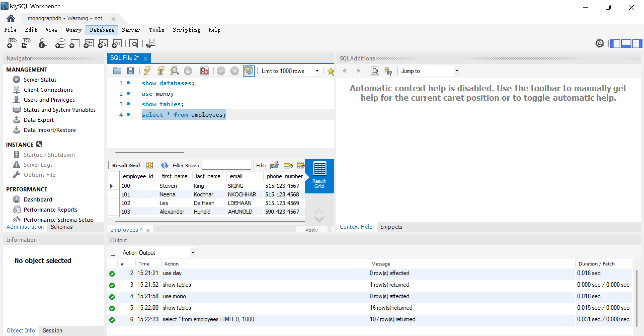The image size is (644, 336).
Task: Go back in context help navigation
Action: (344, 71)
